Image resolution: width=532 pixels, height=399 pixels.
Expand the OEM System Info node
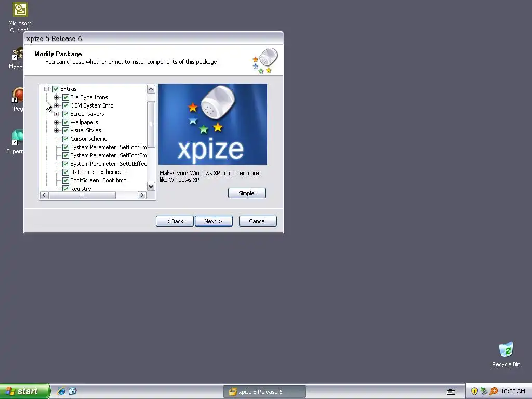click(x=56, y=105)
